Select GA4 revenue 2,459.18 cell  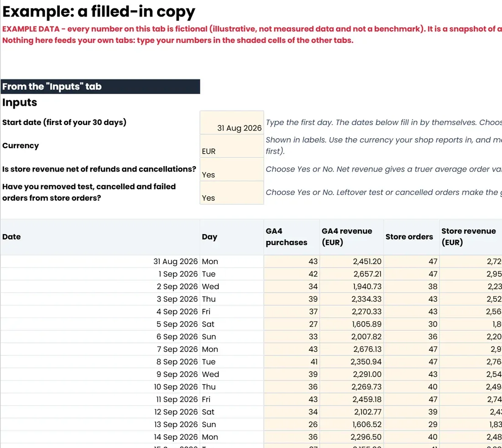[x=351, y=399]
